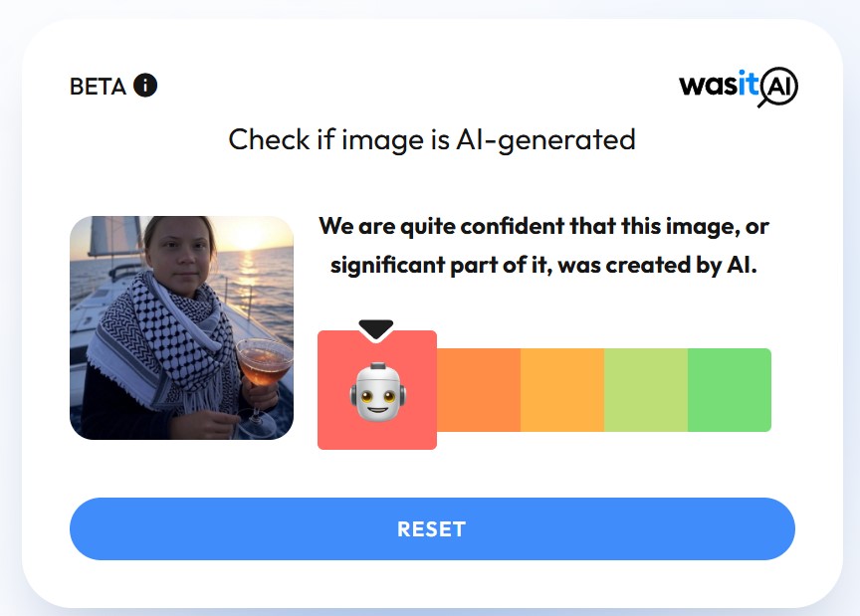Click the BETA label text

(98, 87)
